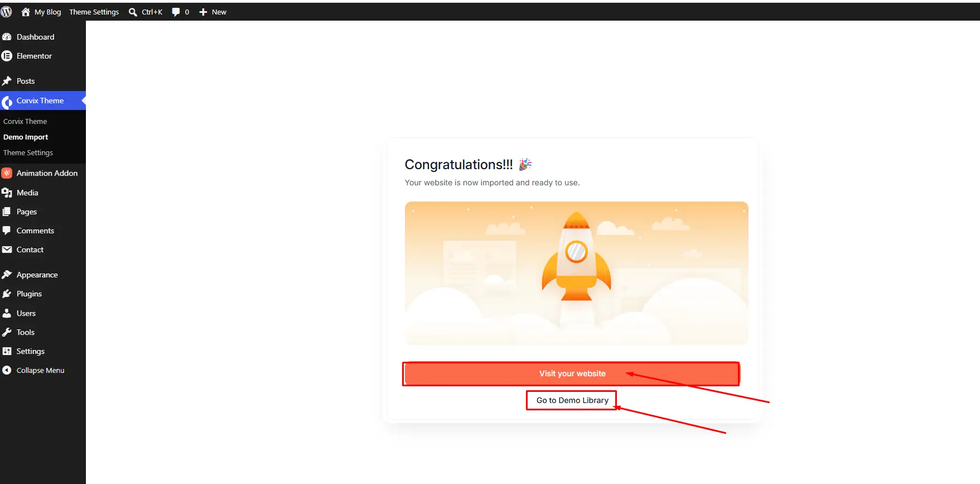This screenshot has height=484, width=980.
Task: Click the Appearance paintbrush icon
Action: click(7, 275)
